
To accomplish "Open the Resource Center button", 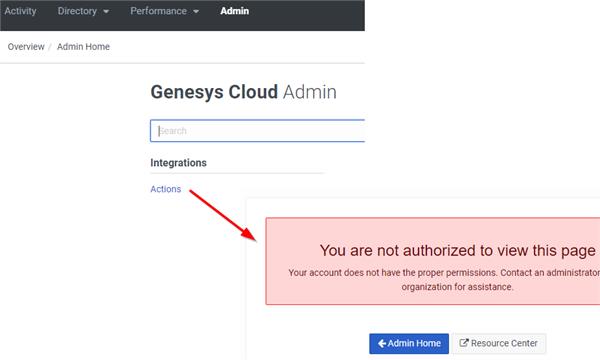I will 499,344.
